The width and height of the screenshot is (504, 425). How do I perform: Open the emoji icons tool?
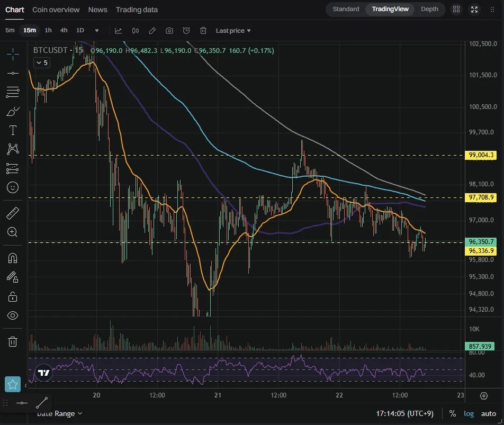(13, 187)
